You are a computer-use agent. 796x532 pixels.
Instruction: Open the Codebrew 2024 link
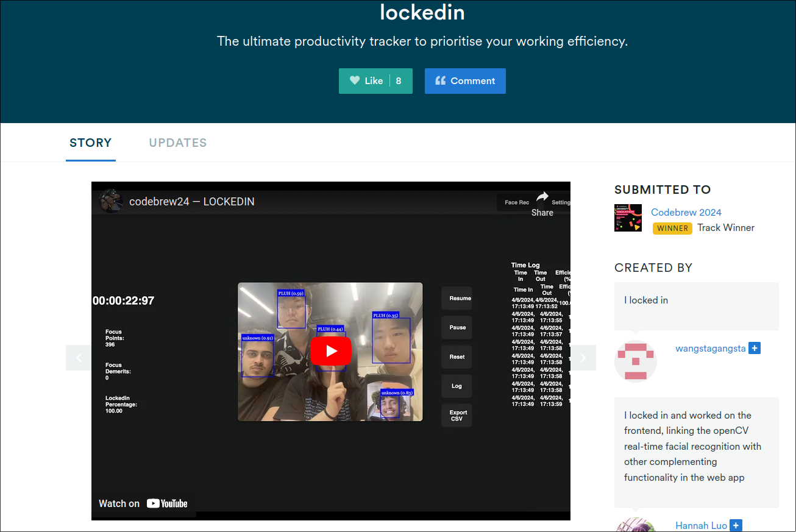tap(686, 212)
